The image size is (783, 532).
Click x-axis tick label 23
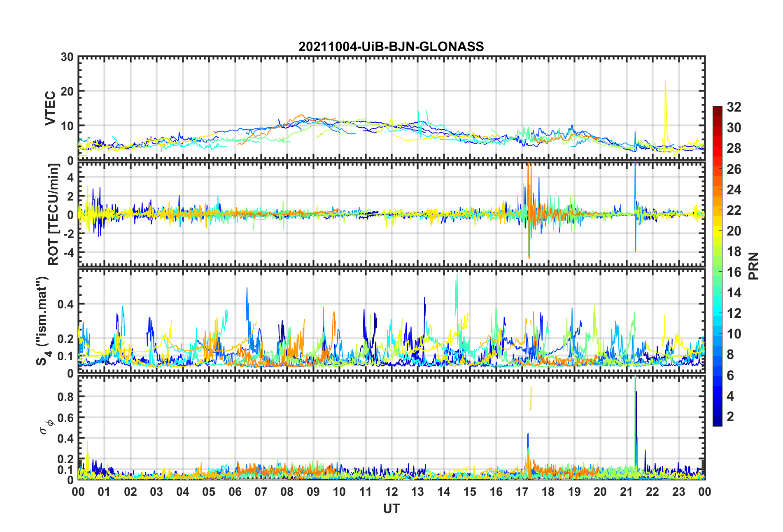(679, 492)
